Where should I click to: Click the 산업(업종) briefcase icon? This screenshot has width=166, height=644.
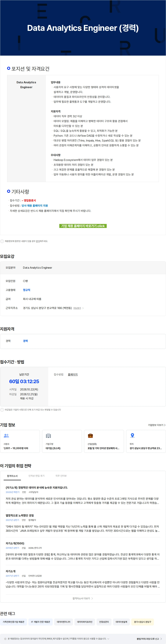[x=90, y=436]
